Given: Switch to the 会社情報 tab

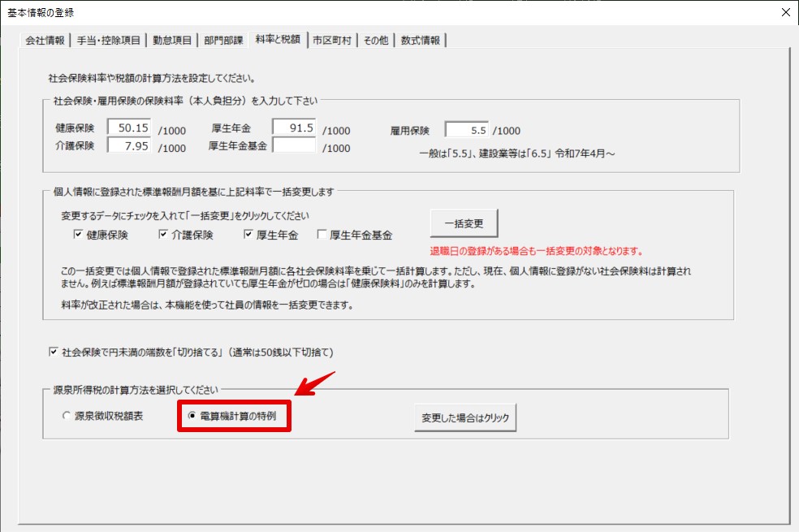Looking at the screenshot, I should pos(45,41).
